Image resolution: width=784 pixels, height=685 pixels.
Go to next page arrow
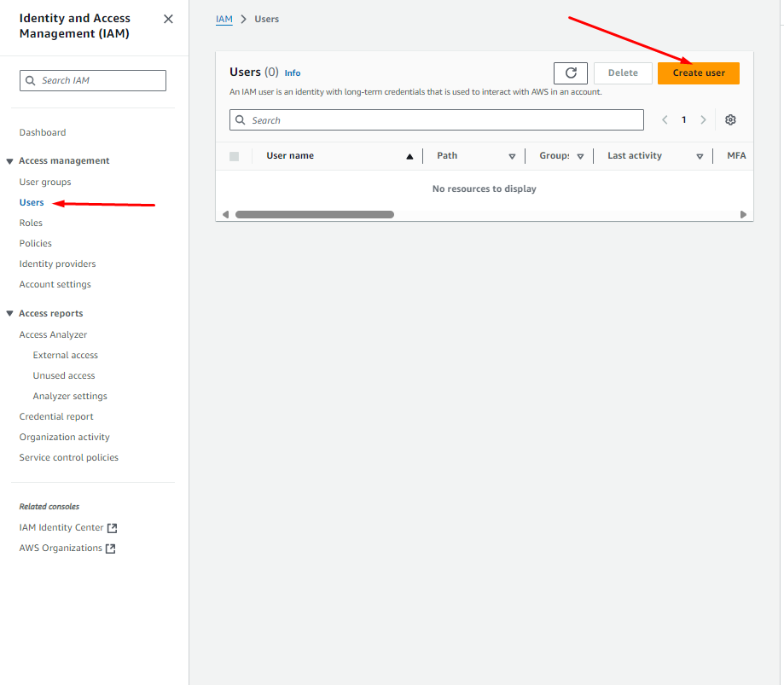(x=703, y=120)
